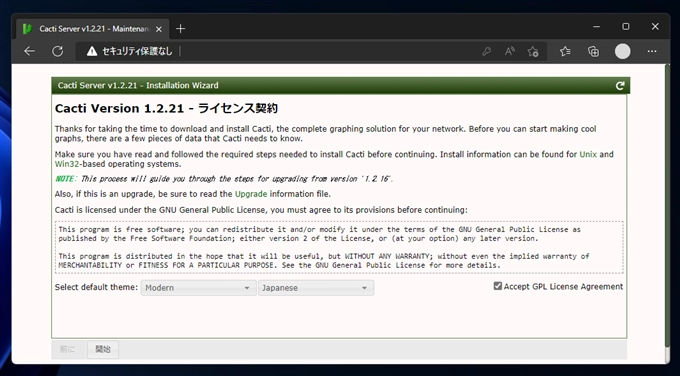
Task: Click the Select default theme label
Action: coord(96,287)
